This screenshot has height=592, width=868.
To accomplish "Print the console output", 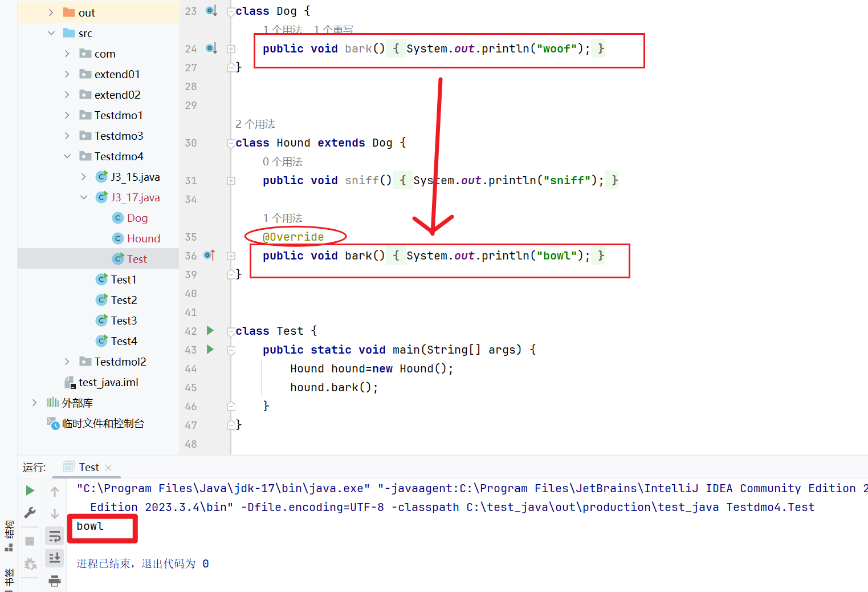I will (55, 581).
